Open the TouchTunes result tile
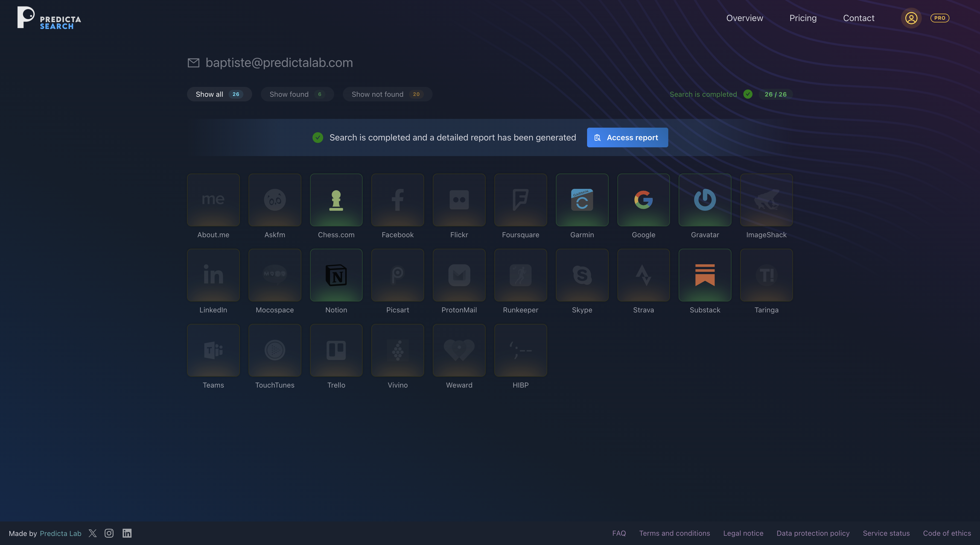The width and height of the screenshot is (980, 545). (275, 350)
